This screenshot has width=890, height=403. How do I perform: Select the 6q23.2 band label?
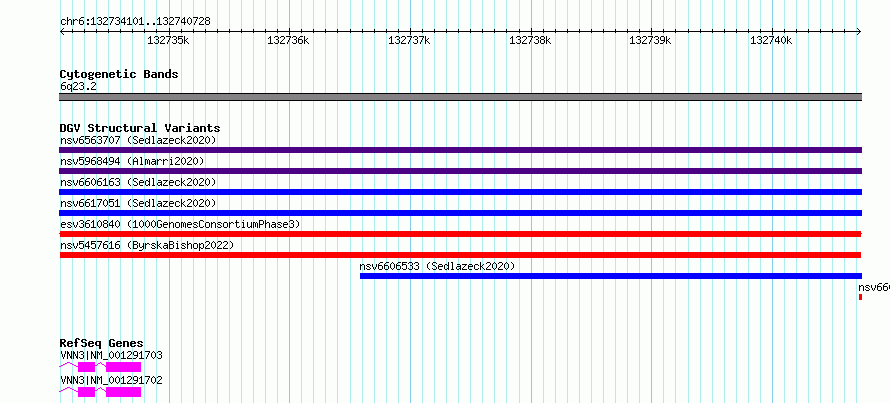tap(78, 86)
